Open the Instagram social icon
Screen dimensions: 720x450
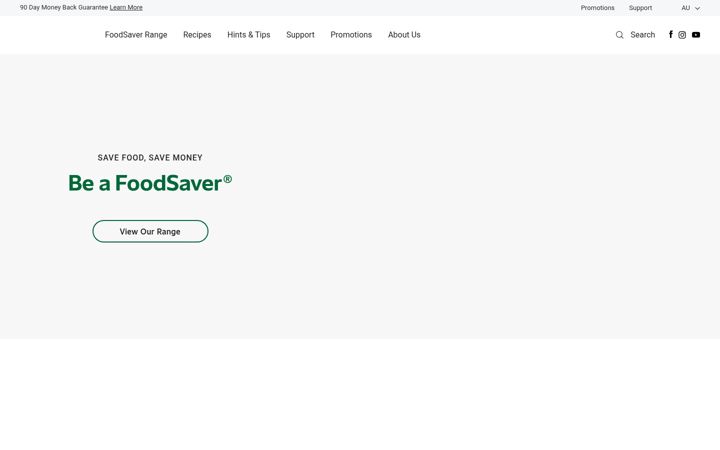click(x=682, y=35)
